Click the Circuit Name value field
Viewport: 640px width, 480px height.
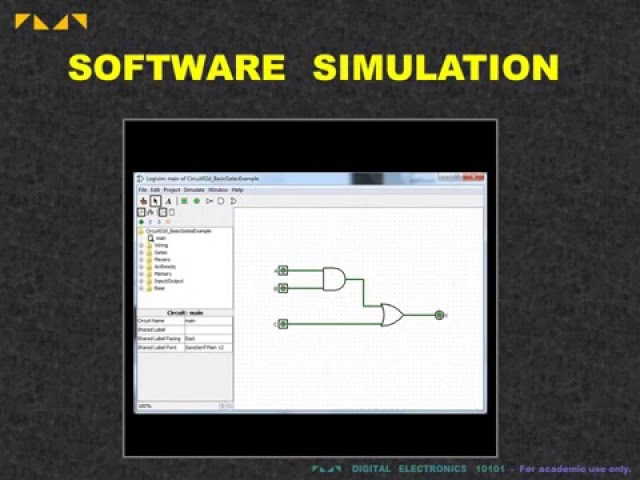click(209, 321)
